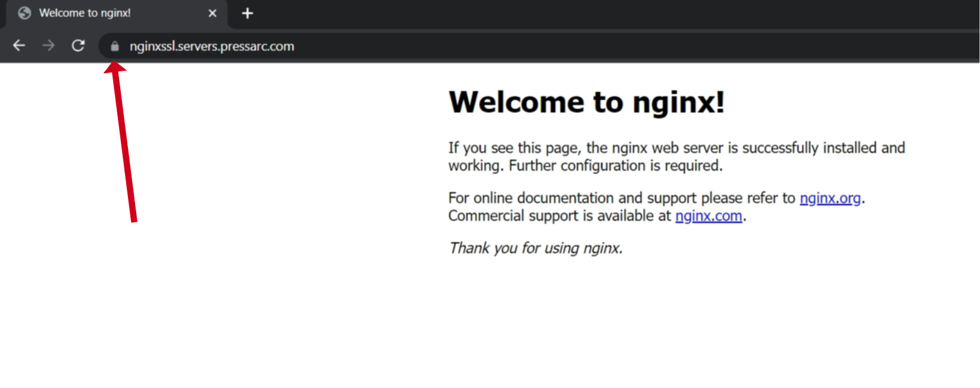Click the nginxssl.servers.pressarc.com URL text
Screen dimensions: 980x388
(x=212, y=46)
